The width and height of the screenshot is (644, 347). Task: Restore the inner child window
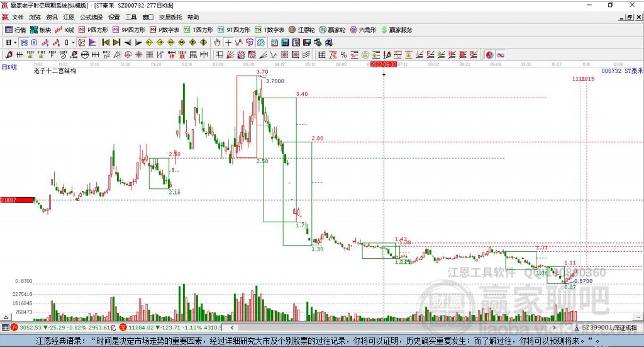click(x=630, y=17)
